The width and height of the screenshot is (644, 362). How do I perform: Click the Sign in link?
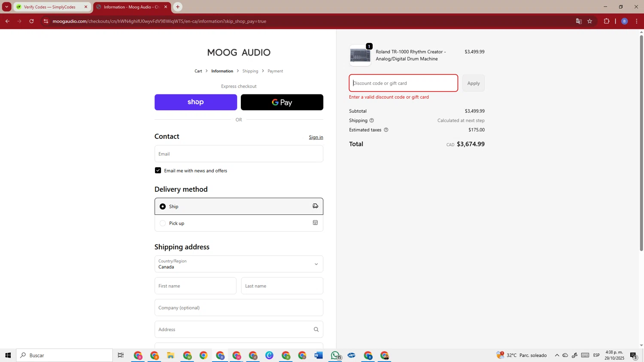pyautogui.click(x=316, y=137)
